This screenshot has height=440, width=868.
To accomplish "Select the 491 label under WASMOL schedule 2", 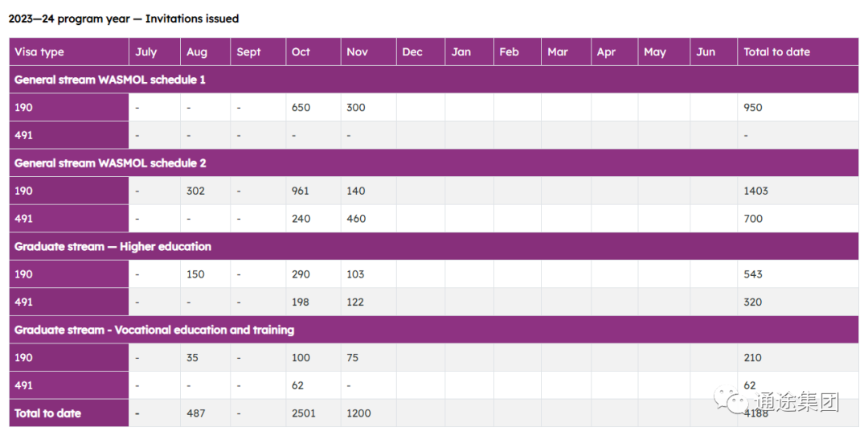I will pyautogui.click(x=23, y=218).
